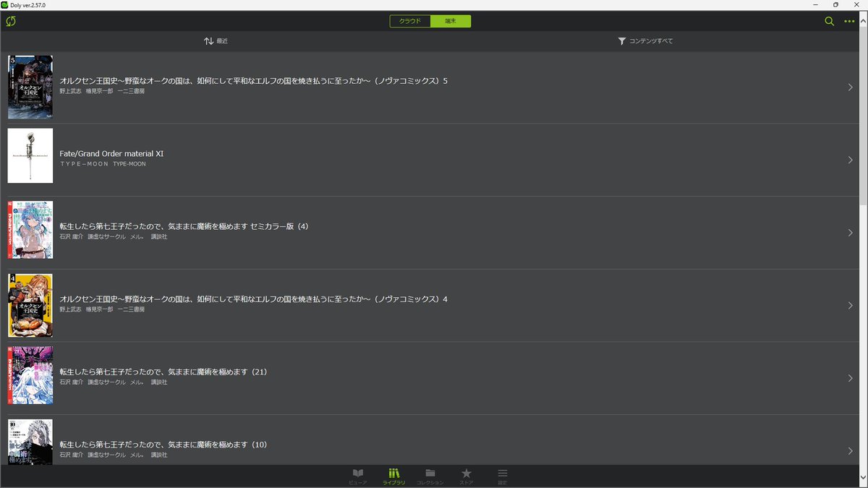Open the search magnifier icon
Viewport: 868px width, 488px height.
[830, 21]
